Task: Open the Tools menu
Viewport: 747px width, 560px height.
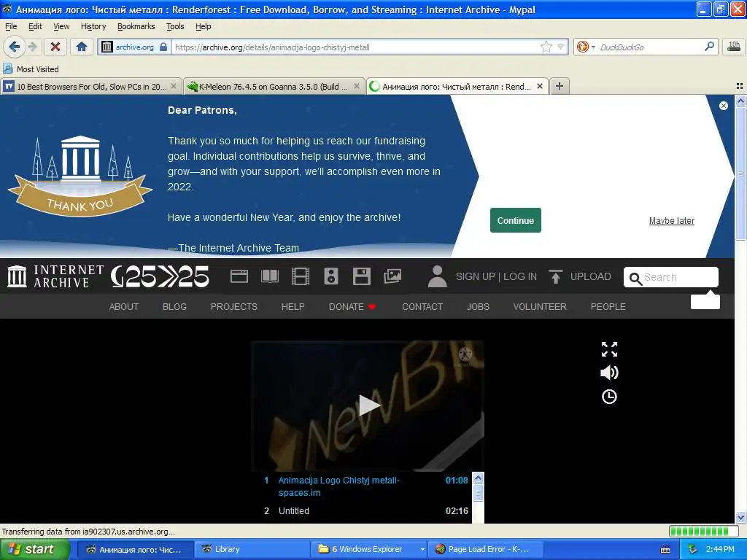Action: tap(175, 26)
